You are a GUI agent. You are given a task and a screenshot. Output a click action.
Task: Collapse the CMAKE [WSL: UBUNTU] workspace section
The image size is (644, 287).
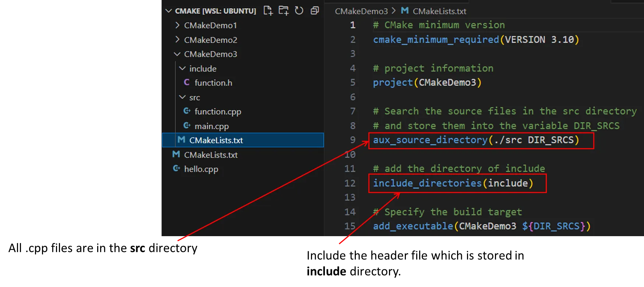click(169, 11)
